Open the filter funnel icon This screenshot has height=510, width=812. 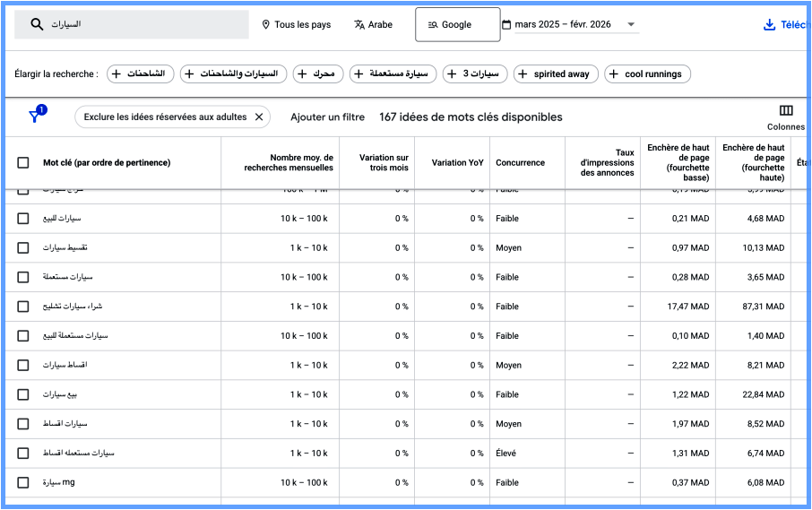pos(35,117)
